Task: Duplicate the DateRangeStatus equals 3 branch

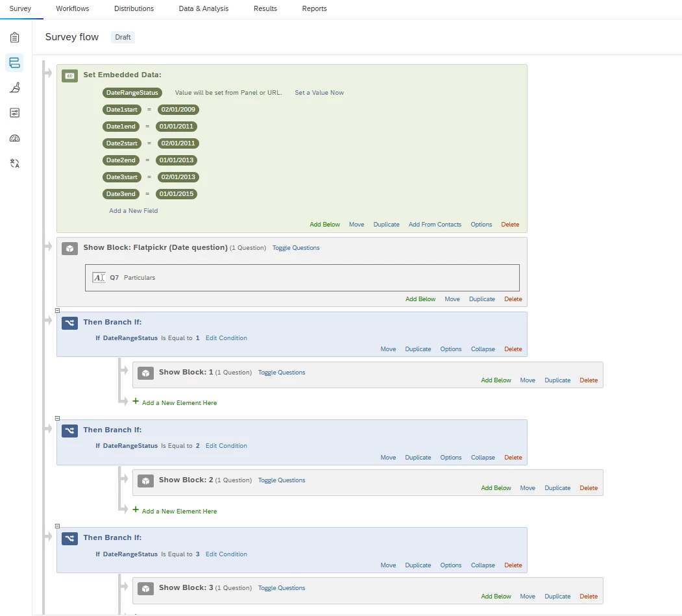Action: coord(418,565)
